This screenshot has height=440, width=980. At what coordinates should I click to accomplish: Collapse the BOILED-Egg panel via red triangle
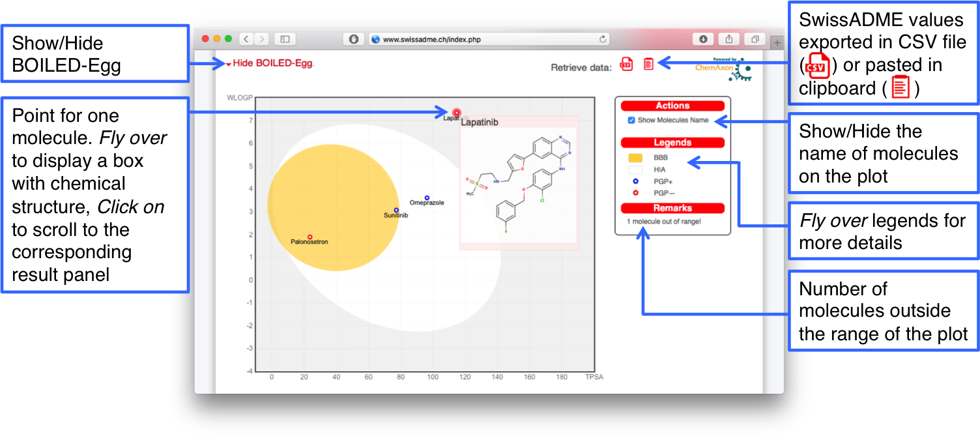click(x=229, y=65)
